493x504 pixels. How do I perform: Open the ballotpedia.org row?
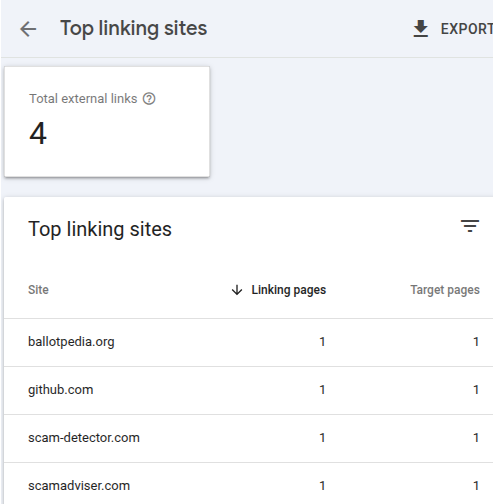point(249,342)
